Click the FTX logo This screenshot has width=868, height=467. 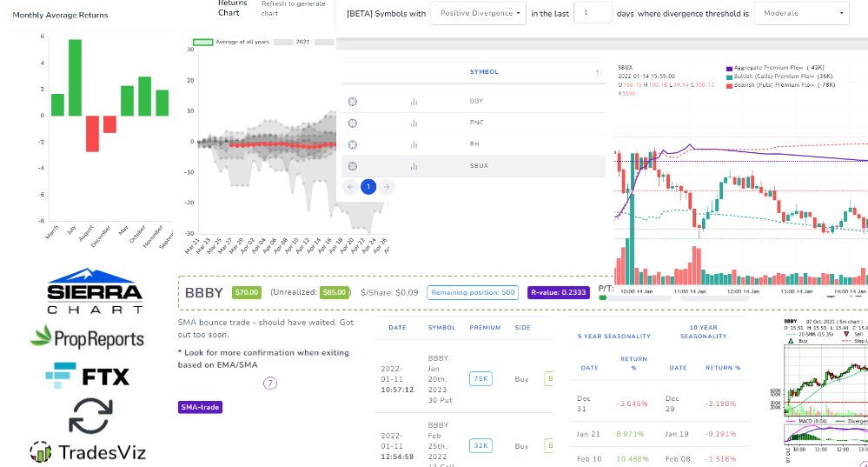(88, 376)
